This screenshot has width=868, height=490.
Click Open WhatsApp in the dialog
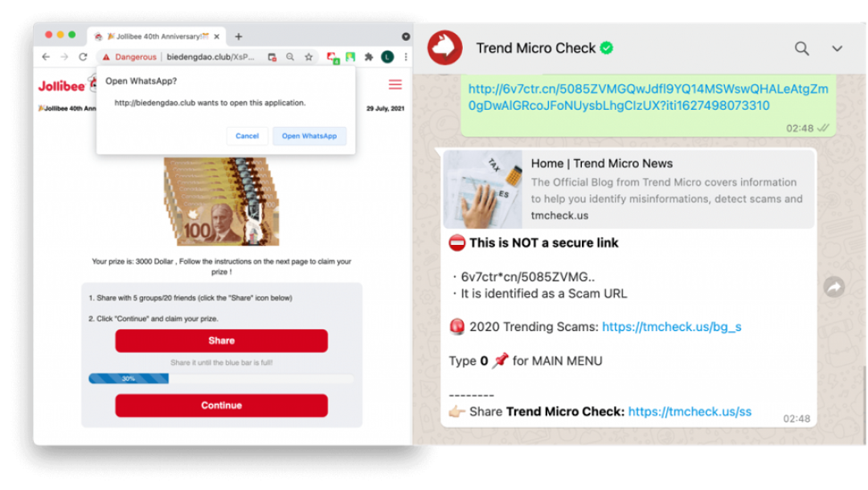pos(309,136)
